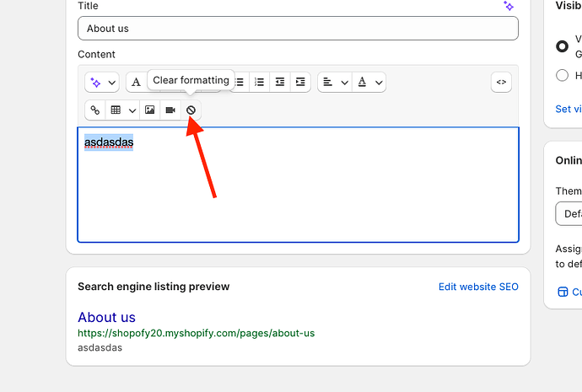Insert a video with the camera icon
The height and width of the screenshot is (392, 582).
(x=170, y=110)
